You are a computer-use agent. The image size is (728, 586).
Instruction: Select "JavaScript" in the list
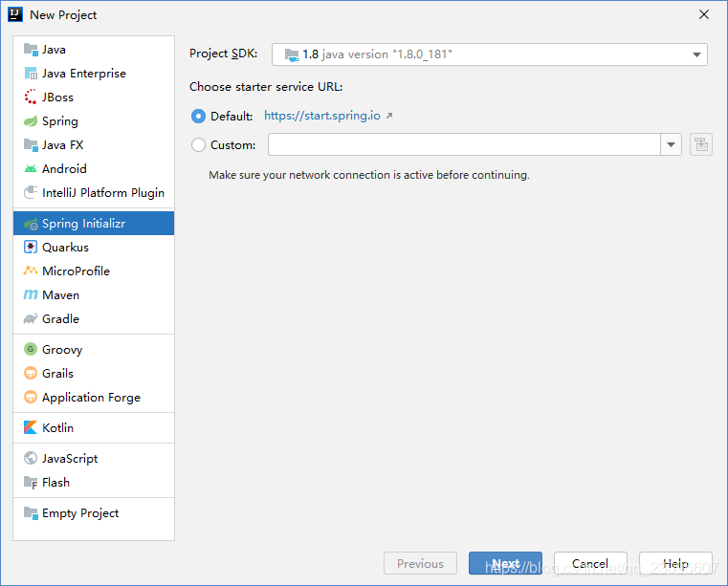(x=70, y=459)
